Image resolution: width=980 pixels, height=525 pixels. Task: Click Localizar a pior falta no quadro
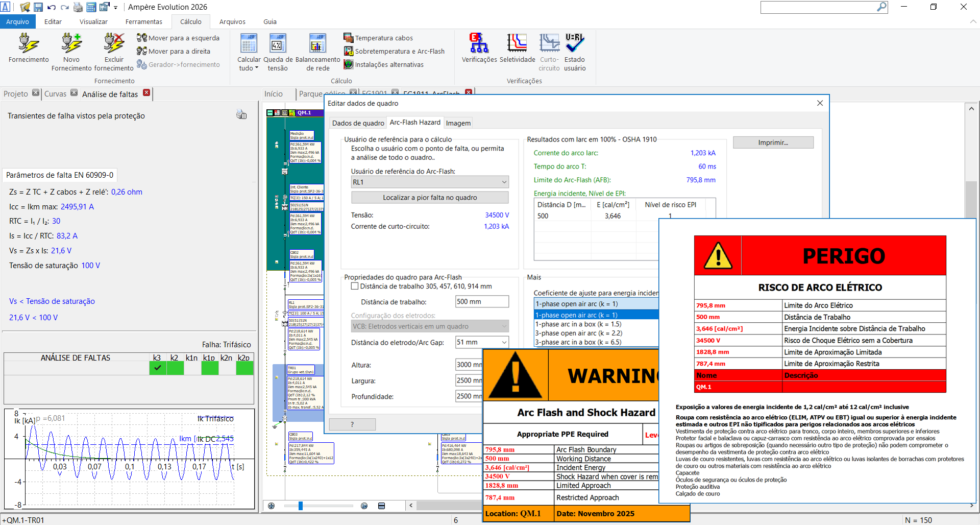coord(430,198)
